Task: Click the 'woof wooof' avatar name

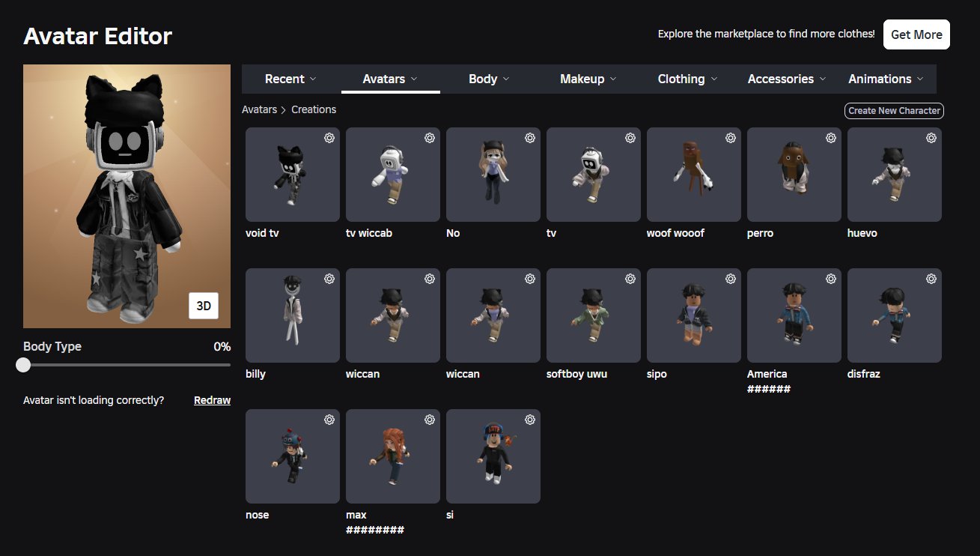Action: click(x=675, y=233)
